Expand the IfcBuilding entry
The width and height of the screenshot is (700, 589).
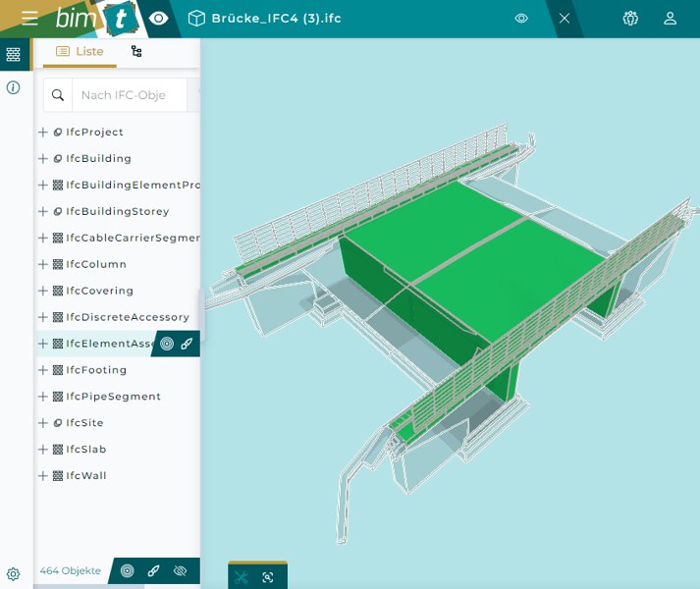[x=43, y=158]
